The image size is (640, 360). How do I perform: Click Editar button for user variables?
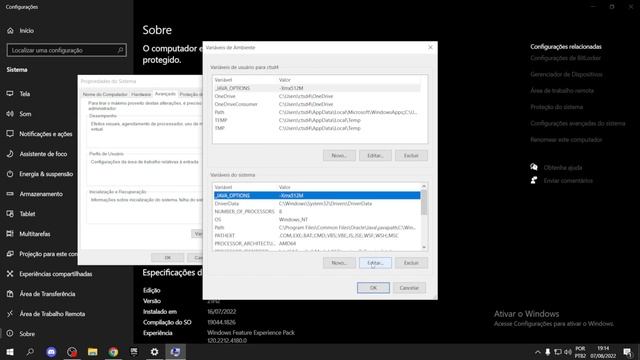(375, 156)
